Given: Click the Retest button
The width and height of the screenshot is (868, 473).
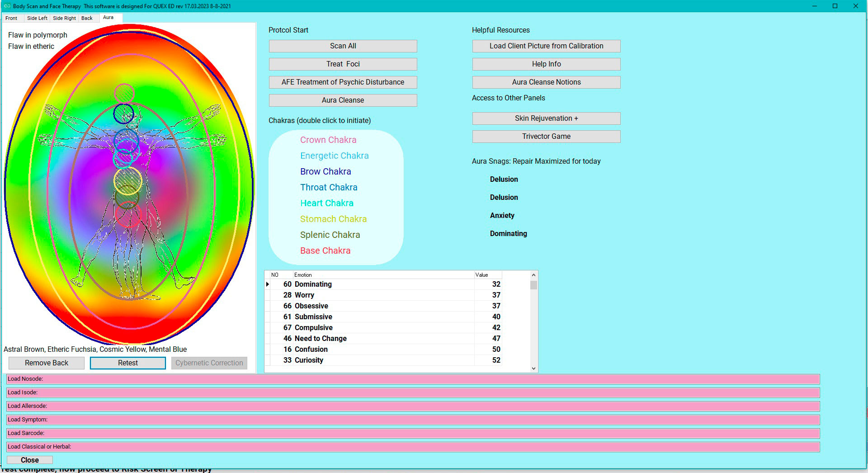Looking at the screenshot, I should (x=128, y=363).
